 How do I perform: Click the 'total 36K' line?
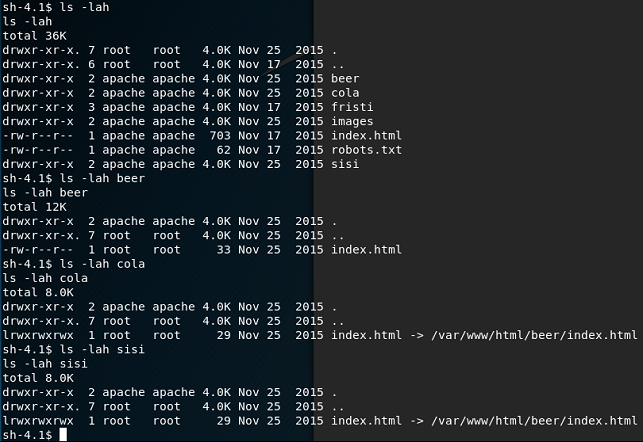pyautogui.click(x=34, y=34)
